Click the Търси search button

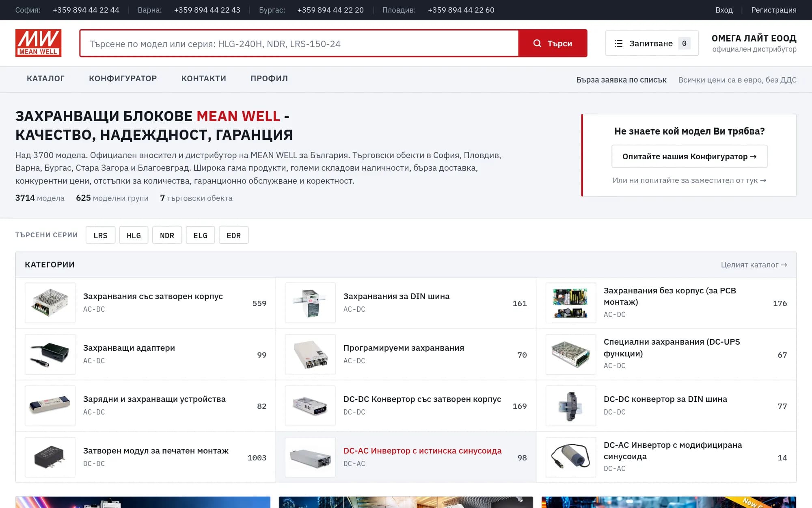coord(553,43)
